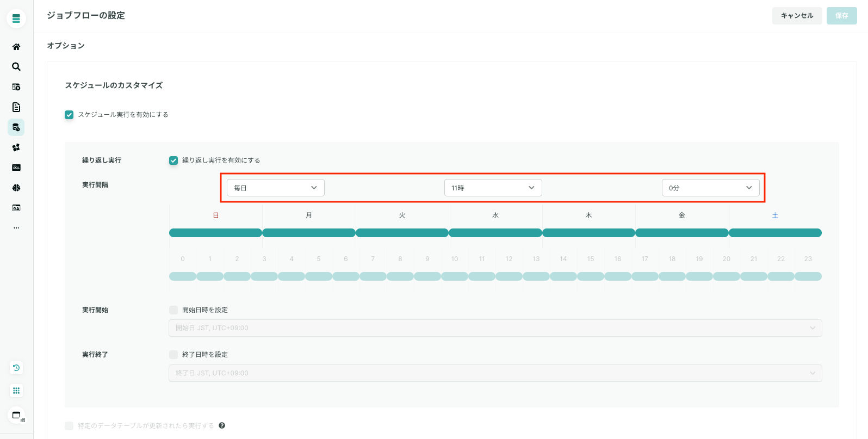This screenshot has width=868, height=439.
Task: Open the 11時 hour dropdown
Action: [x=493, y=188]
